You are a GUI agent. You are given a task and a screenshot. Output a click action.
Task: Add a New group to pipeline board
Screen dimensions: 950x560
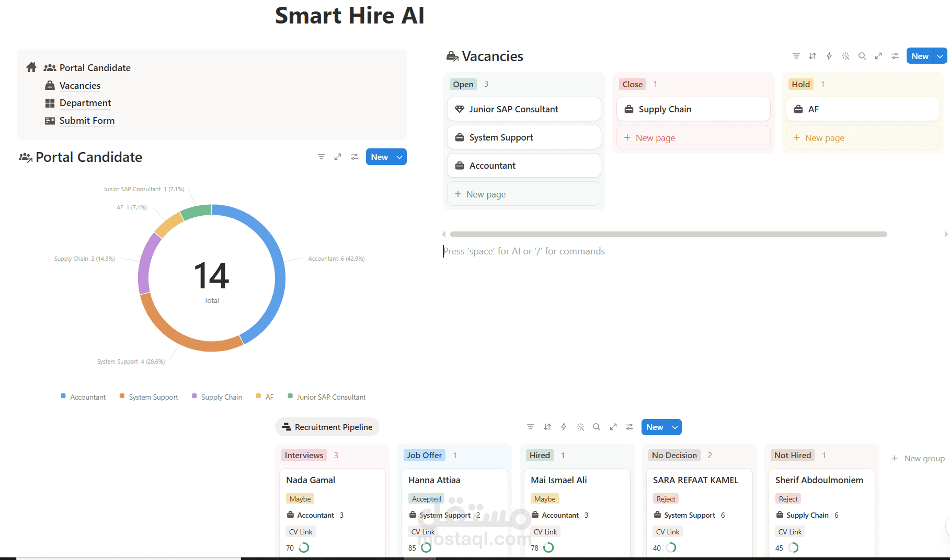(x=918, y=458)
